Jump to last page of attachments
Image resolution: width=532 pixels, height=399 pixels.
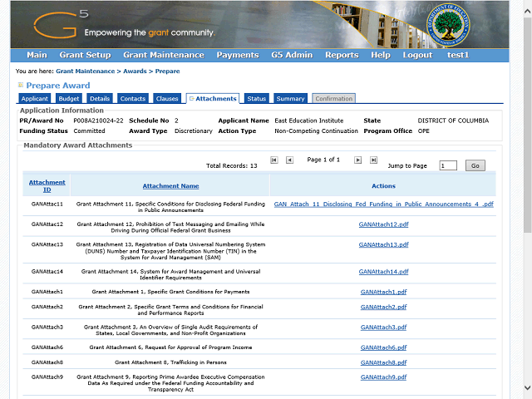click(373, 160)
